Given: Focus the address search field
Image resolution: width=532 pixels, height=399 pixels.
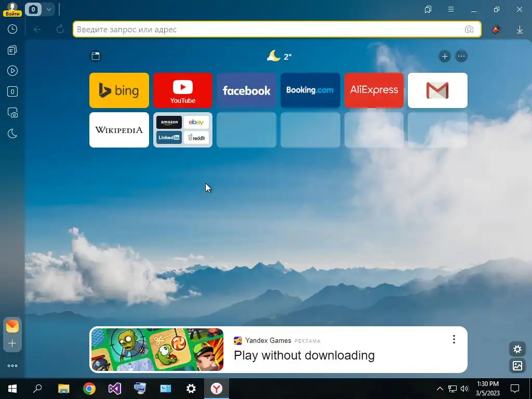Looking at the screenshot, I should pos(277,29).
